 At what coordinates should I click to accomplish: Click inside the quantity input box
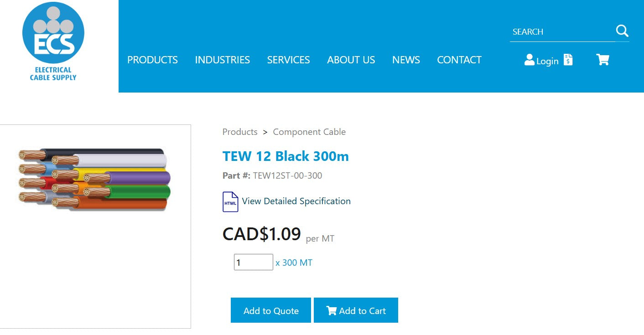[254, 262]
